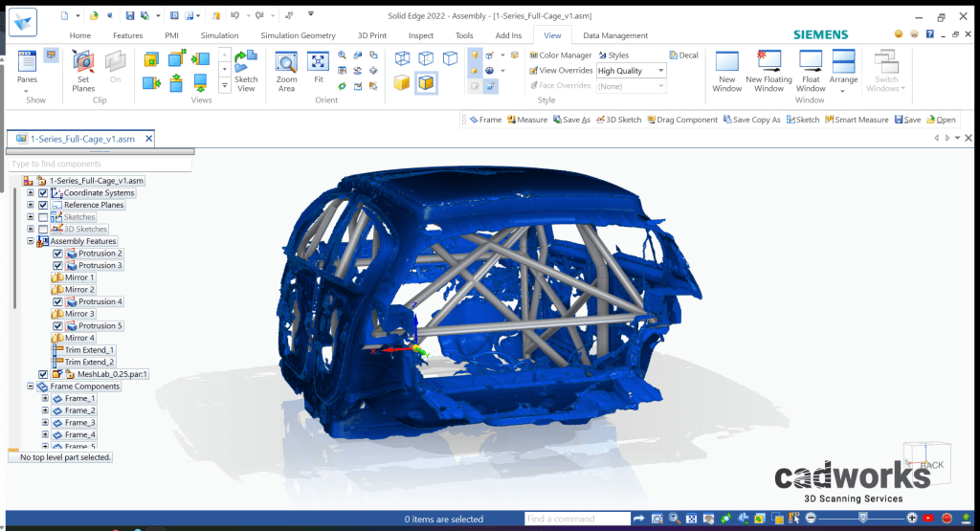This screenshot has width=980, height=531.
Task: Open the Data Management tab
Action: coord(615,35)
